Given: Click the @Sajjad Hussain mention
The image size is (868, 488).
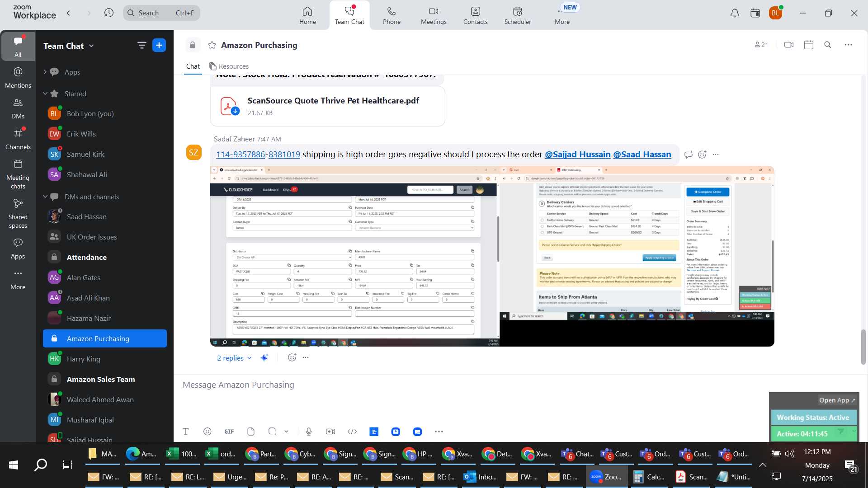Looking at the screenshot, I should 577,155.
